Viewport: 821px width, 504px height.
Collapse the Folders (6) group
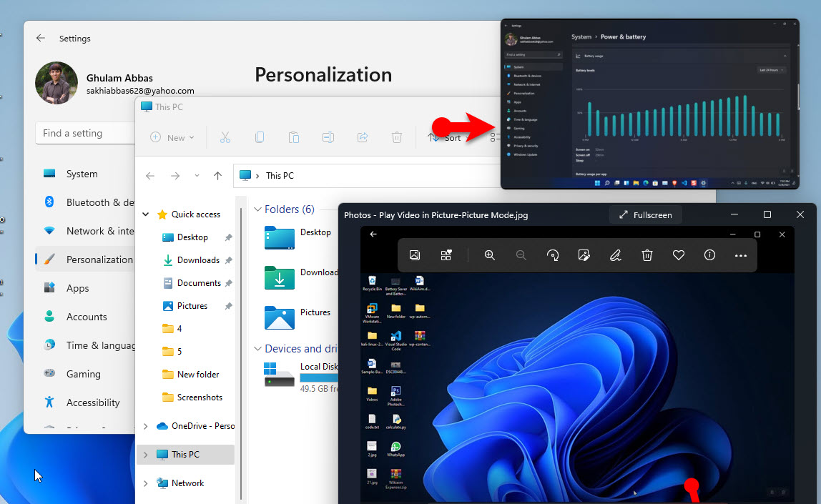[257, 209]
